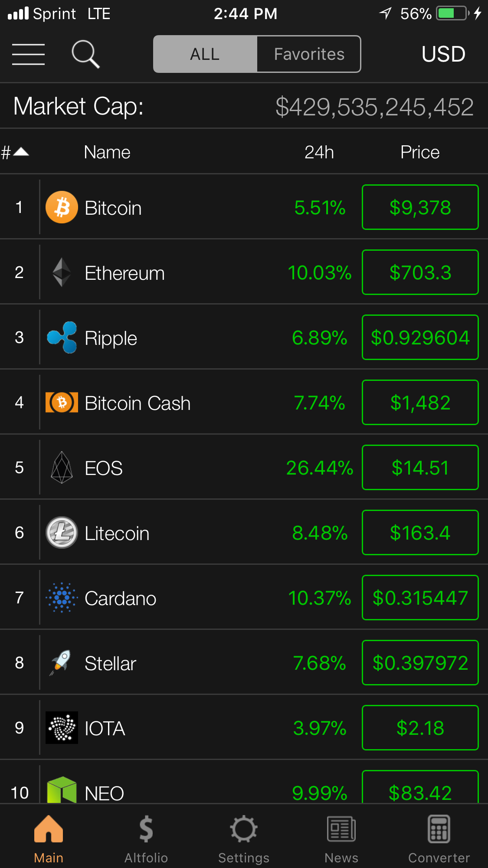Screen dimensions: 488x868
Task: Tap the Bitcoin coin logo
Action: tap(62, 207)
